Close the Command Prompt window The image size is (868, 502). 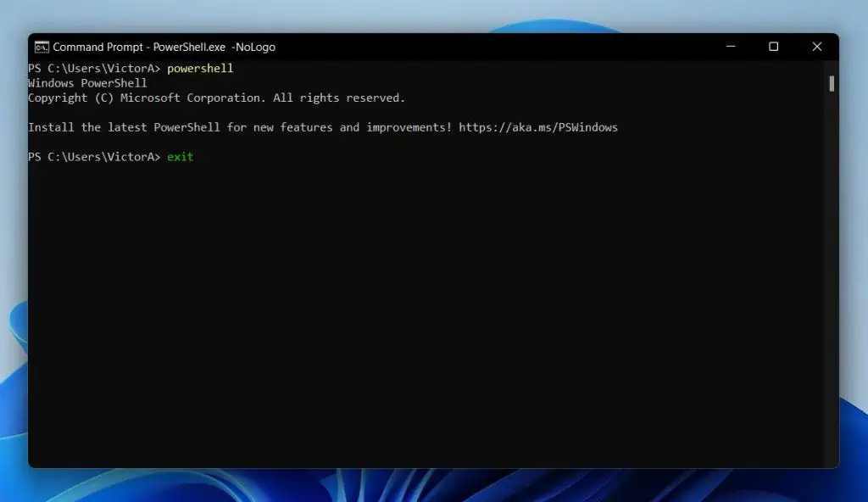[817, 47]
